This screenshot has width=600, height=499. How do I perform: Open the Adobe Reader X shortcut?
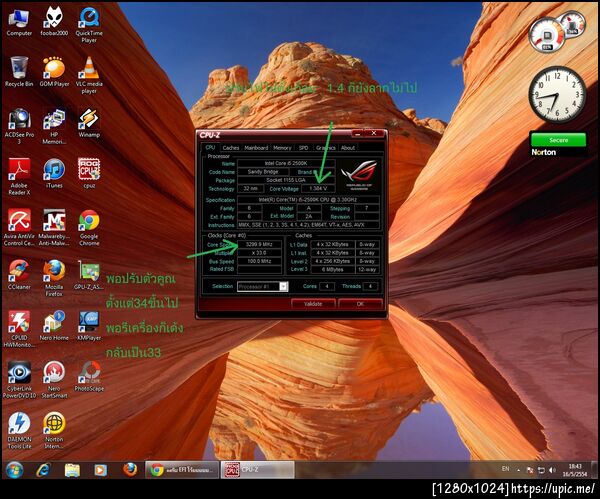click(x=19, y=177)
